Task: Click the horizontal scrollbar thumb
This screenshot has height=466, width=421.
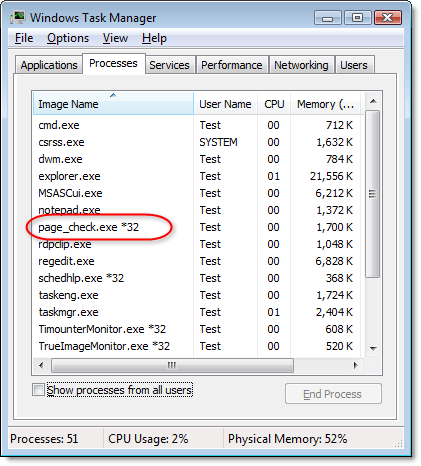Action: 172,365
